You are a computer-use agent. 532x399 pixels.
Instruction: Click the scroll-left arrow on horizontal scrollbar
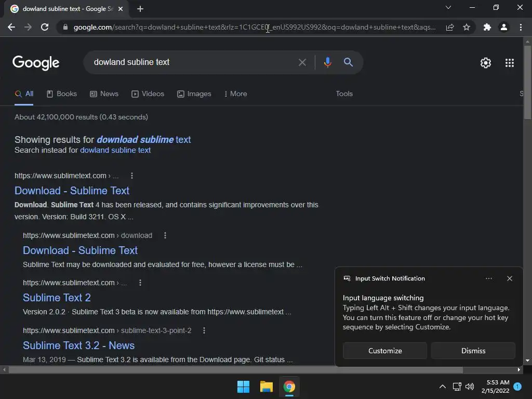(x=4, y=370)
